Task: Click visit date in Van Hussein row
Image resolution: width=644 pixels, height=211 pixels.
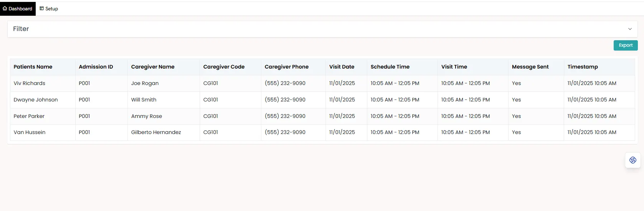Action: (x=342, y=132)
